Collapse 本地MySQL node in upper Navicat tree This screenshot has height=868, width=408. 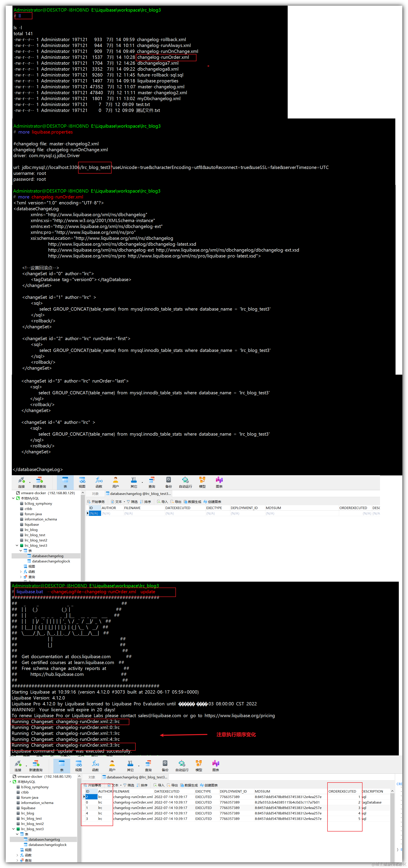(14, 498)
